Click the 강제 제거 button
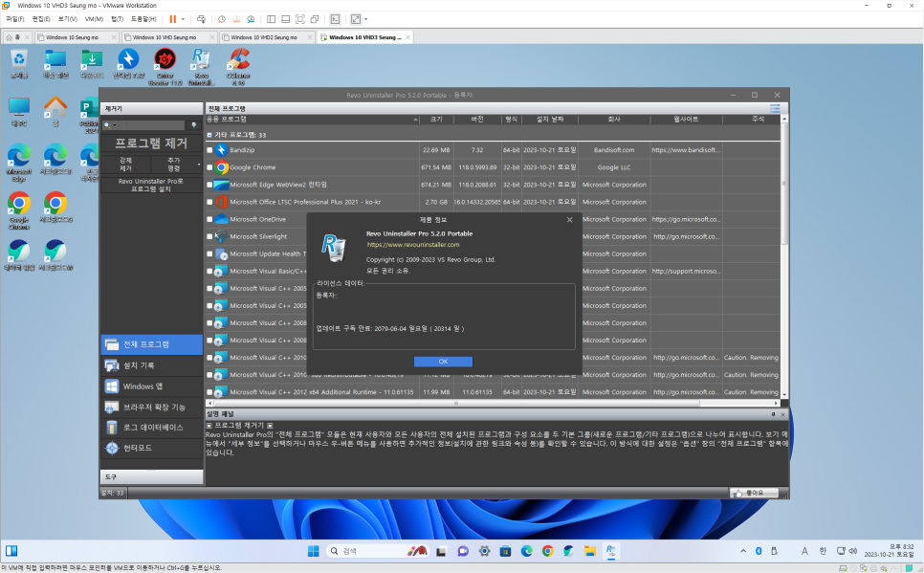 126,165
